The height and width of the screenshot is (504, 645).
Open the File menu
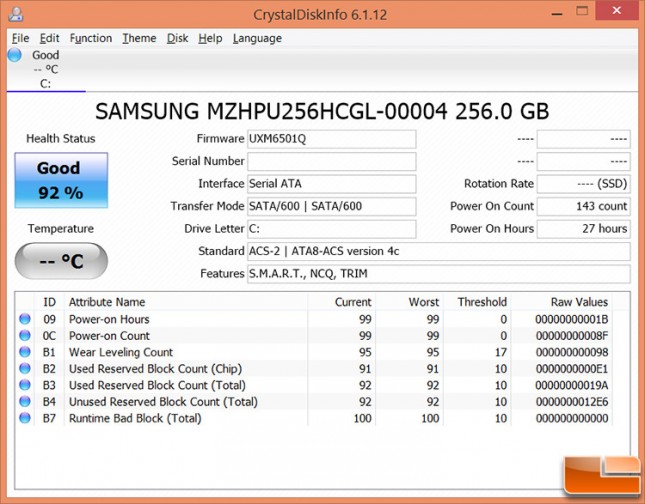coord(20,38)
